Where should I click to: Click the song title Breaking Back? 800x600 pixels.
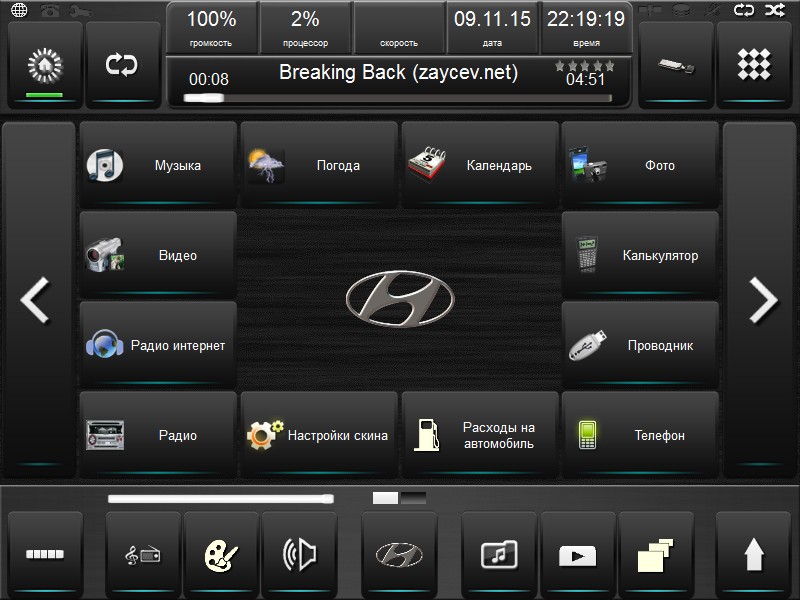(398, 72)
